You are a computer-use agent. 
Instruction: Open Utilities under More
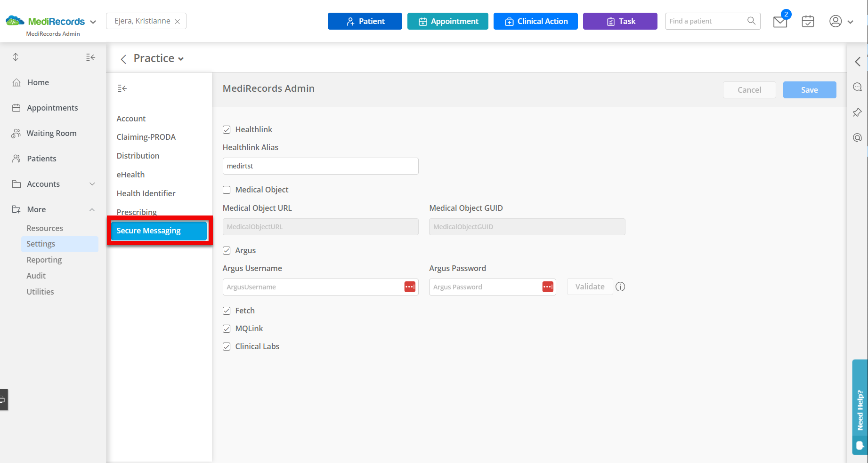[x=40, y=292]
